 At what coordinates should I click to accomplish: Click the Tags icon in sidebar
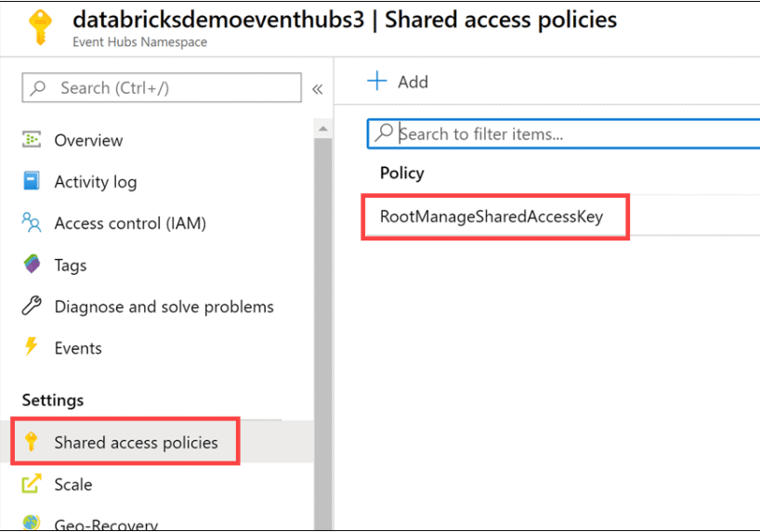32,265
